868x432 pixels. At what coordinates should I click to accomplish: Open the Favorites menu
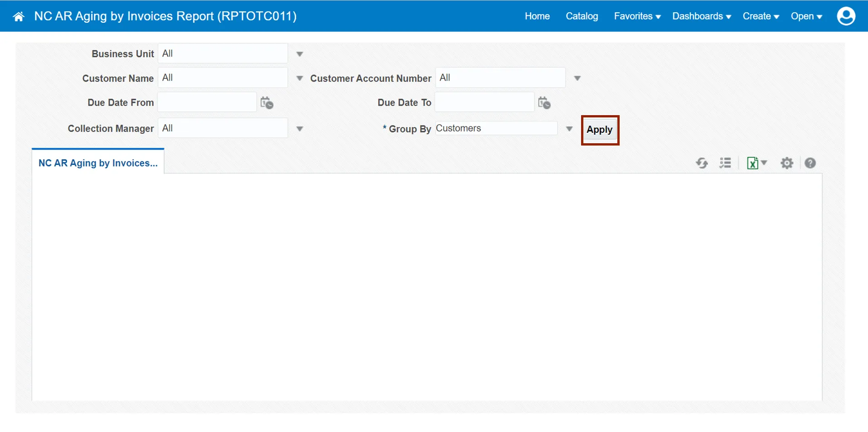pos(637,16)
